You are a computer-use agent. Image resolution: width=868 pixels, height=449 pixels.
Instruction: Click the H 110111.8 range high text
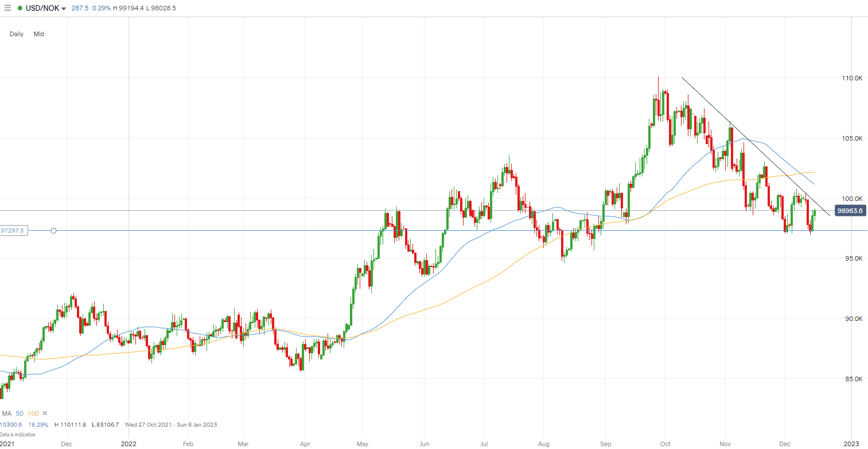(70, 425)
